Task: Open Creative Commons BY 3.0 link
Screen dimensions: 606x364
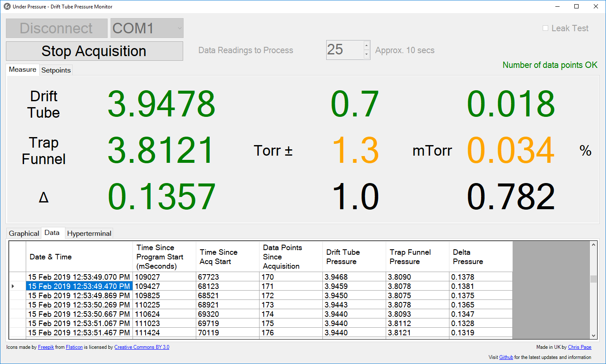Action: [x=142, y=347]
